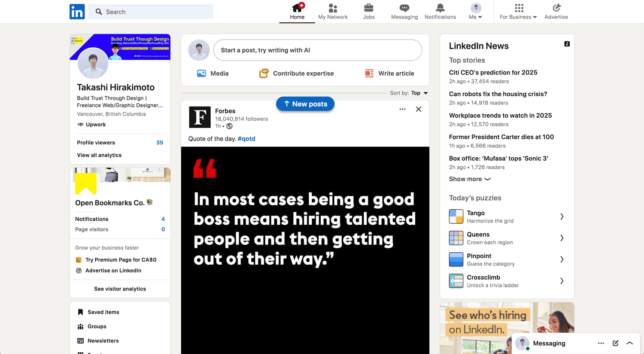Read Citi CEO's prediction for 2025
This screenshot has height=354, width=644.
(x=493, y=73)
